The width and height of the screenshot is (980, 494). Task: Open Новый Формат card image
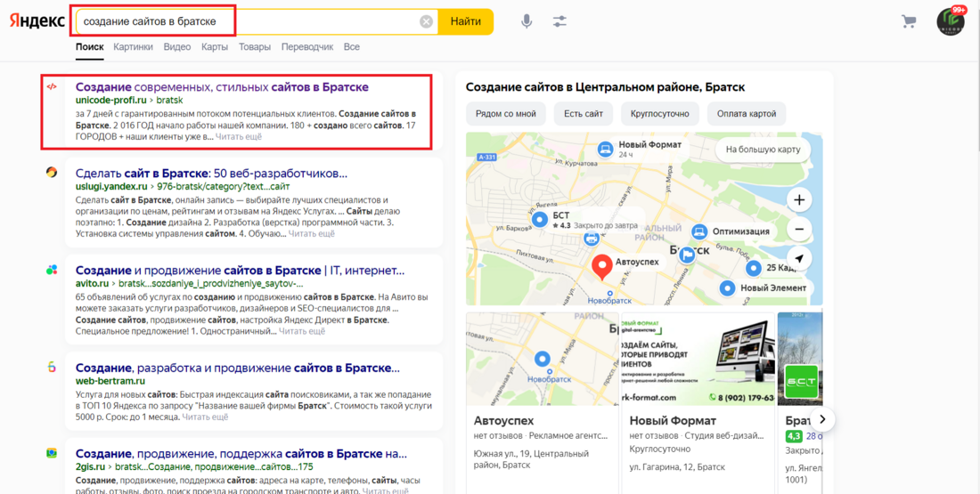[x=698, y=359]
